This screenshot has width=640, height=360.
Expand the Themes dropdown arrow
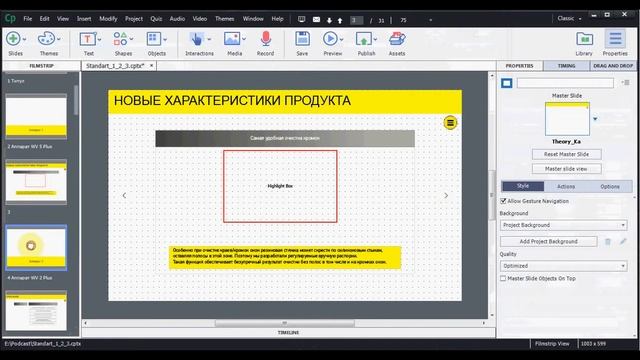[x=59, y=40]
